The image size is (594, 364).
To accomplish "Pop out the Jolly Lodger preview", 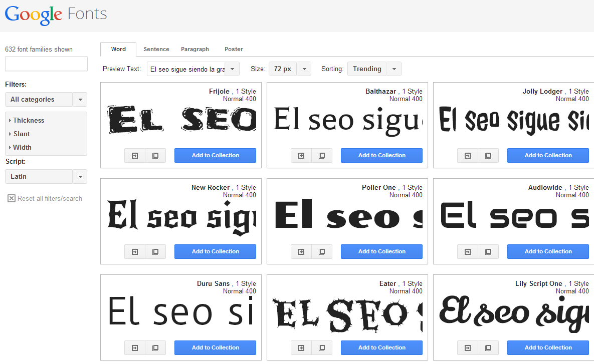I will (488, 155).
